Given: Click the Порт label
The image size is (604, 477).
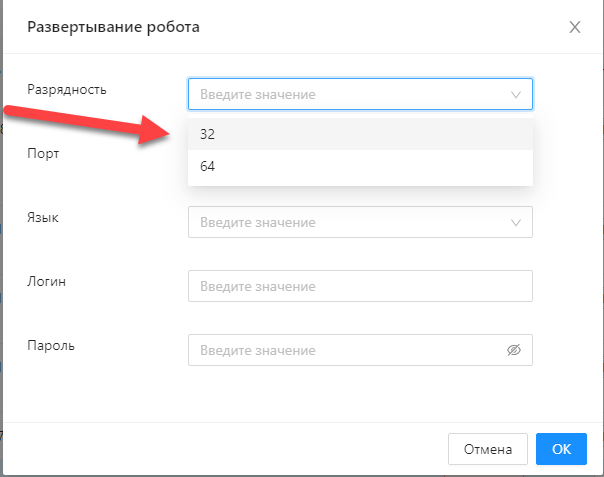Looking at the screenshot, I should [x=43, y=154].
